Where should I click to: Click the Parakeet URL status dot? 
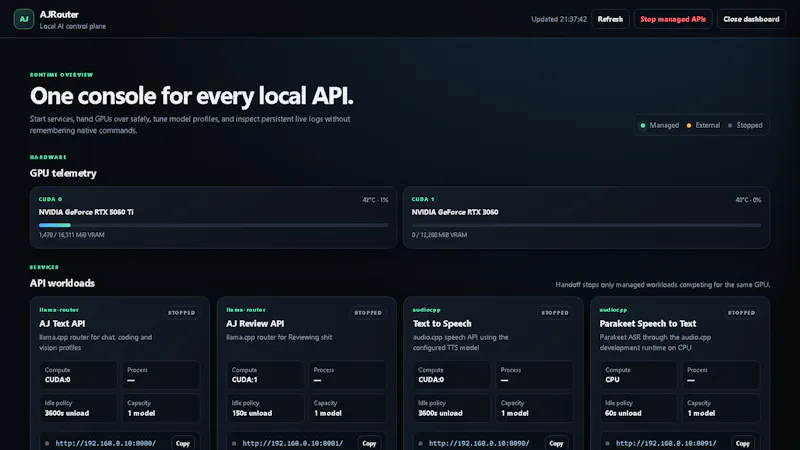(x=607, y=443)
